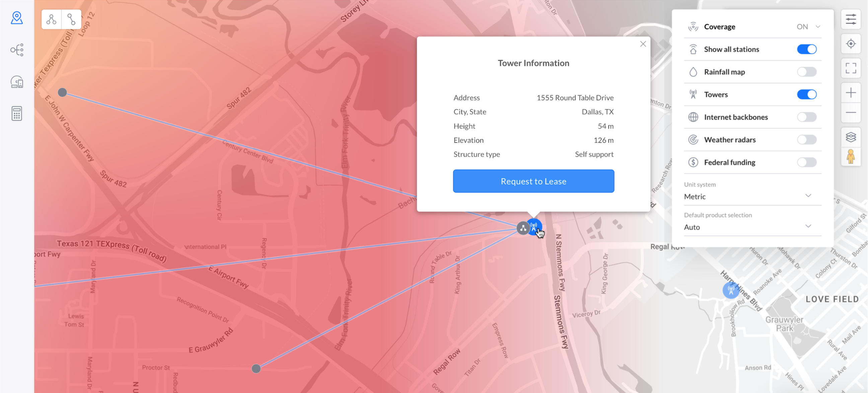
Task: Switch to the point-to-point mode tab
Action: (x=71, y=19)
